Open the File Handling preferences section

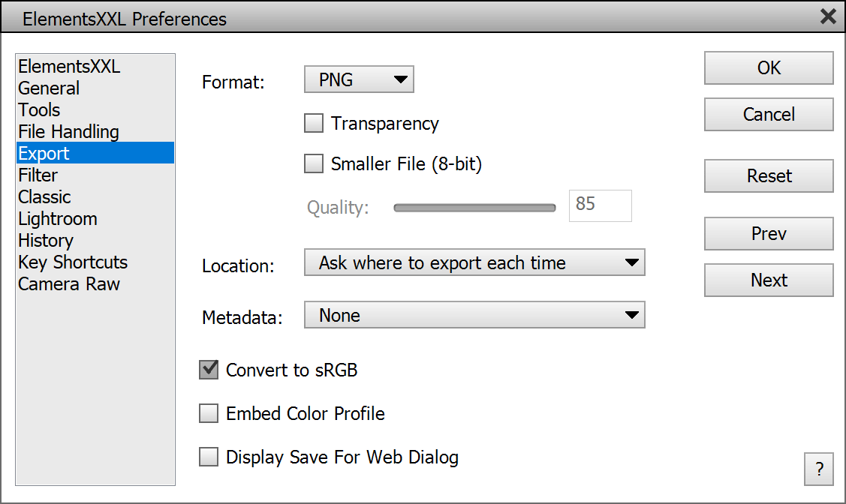click(x=68, y=132)
